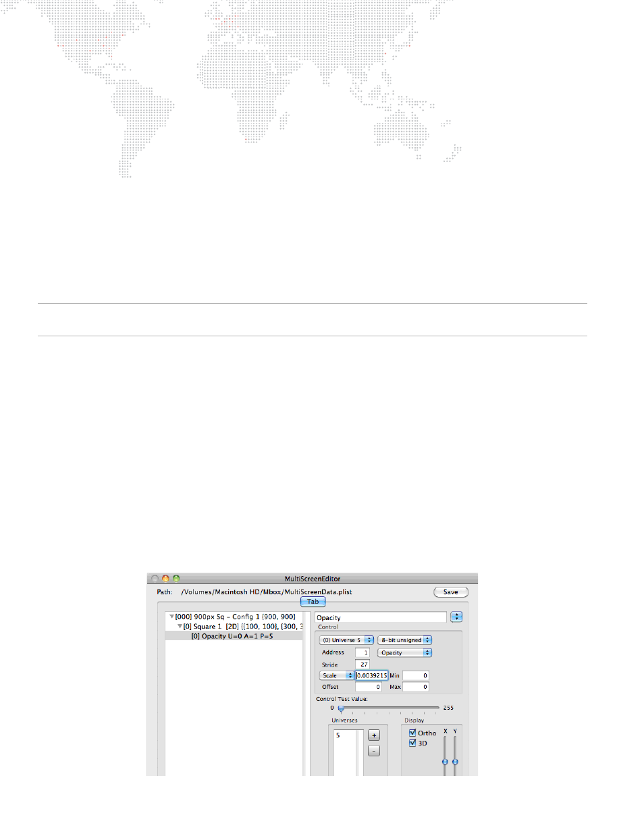Open the Opacity name combo box arrow
Image resolution: width=644 pixels, height=834 pixels.
[x=456, y=617]
